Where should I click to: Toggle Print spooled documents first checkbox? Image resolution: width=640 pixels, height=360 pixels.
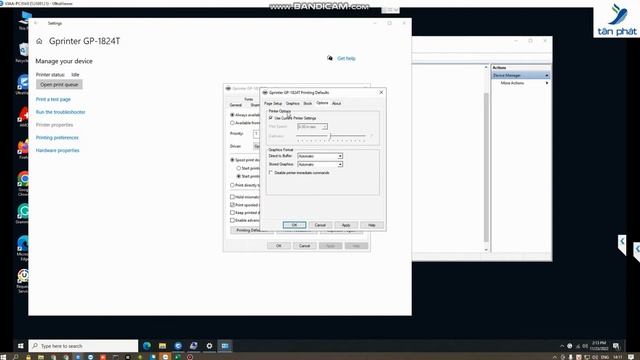(232, 205)
